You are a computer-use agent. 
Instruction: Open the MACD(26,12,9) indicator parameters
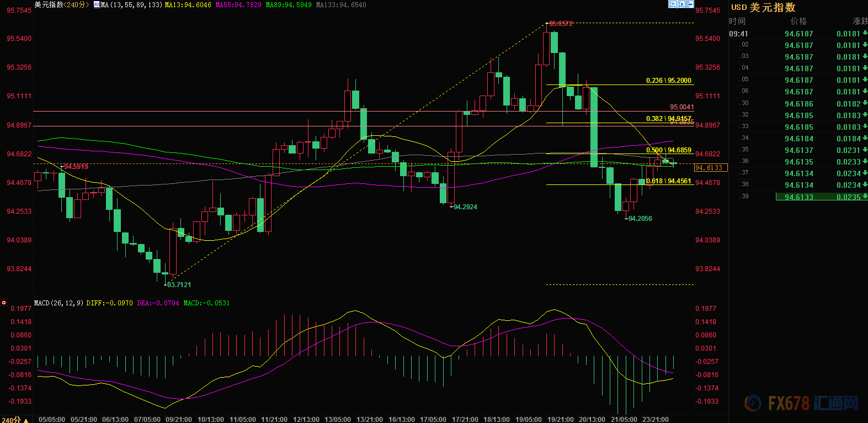(58, 303)
